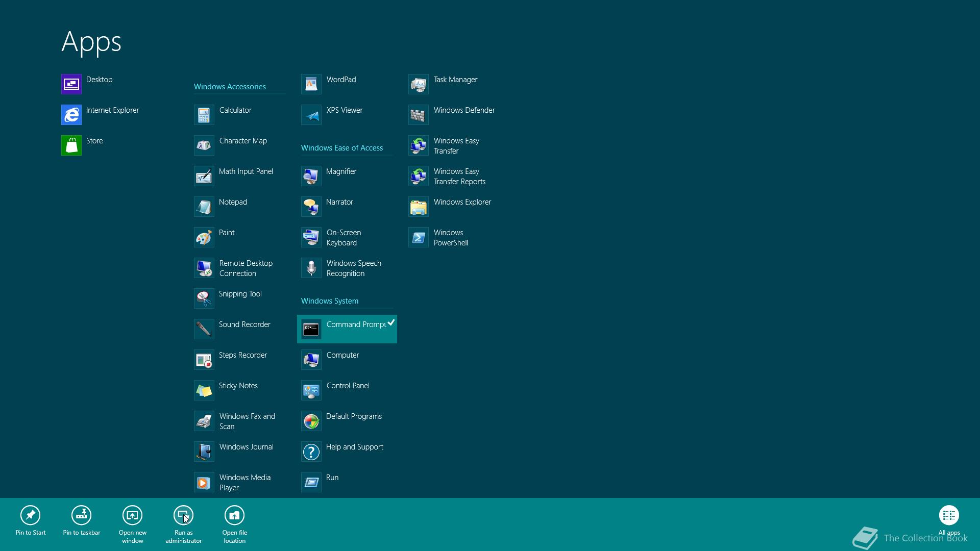
Task: Open Sound Recorder icon
Action: pyautogui.click(x=204, y=329)
